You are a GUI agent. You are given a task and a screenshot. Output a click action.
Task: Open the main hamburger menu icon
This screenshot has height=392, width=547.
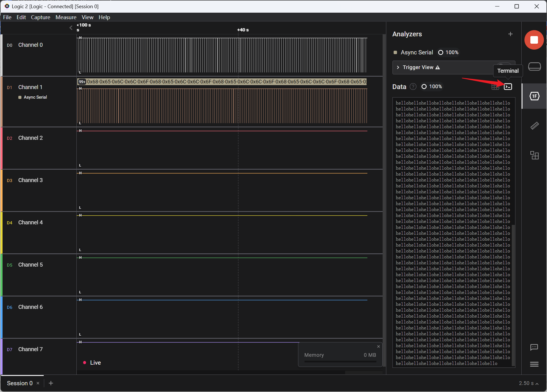click(x=534, y=364)
